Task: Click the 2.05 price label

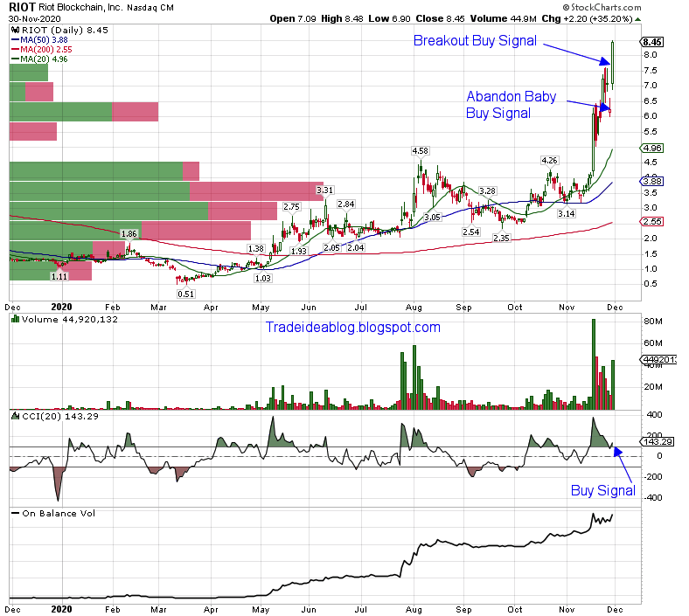Action: (x=331, y=247)
